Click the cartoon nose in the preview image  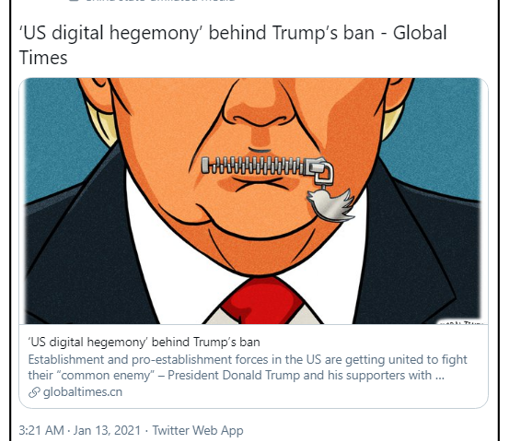pyautogui.click(x=259, y=107)
